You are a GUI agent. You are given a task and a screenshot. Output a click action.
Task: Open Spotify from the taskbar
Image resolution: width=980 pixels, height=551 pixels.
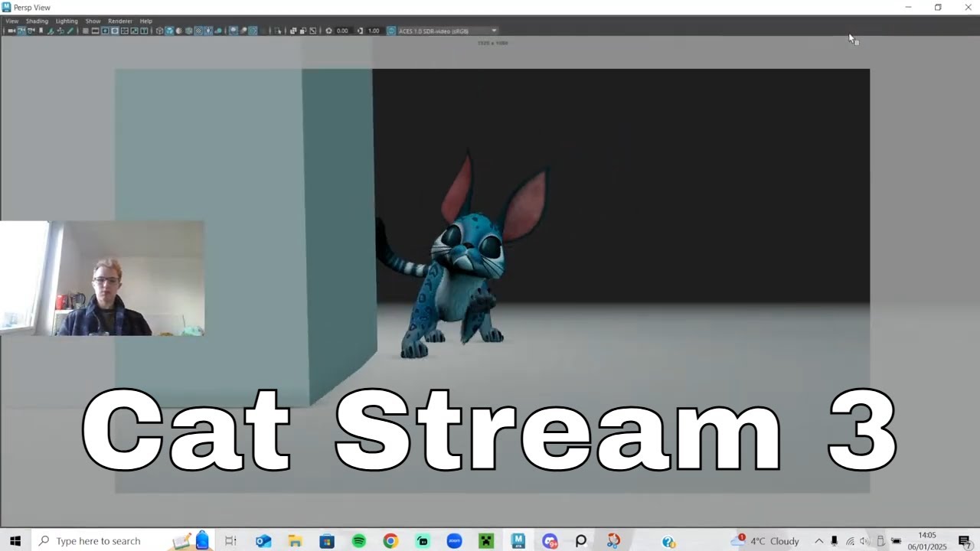[x=359, y=541]
